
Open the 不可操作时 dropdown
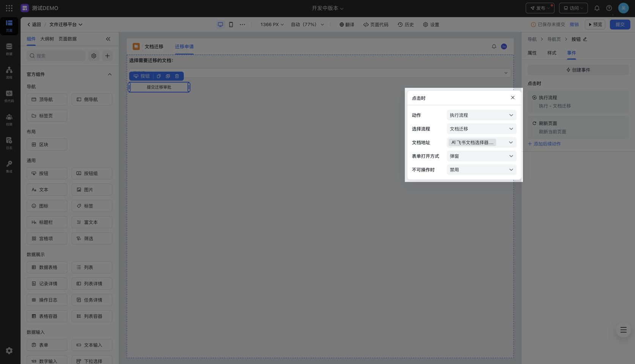coord(481,169)
